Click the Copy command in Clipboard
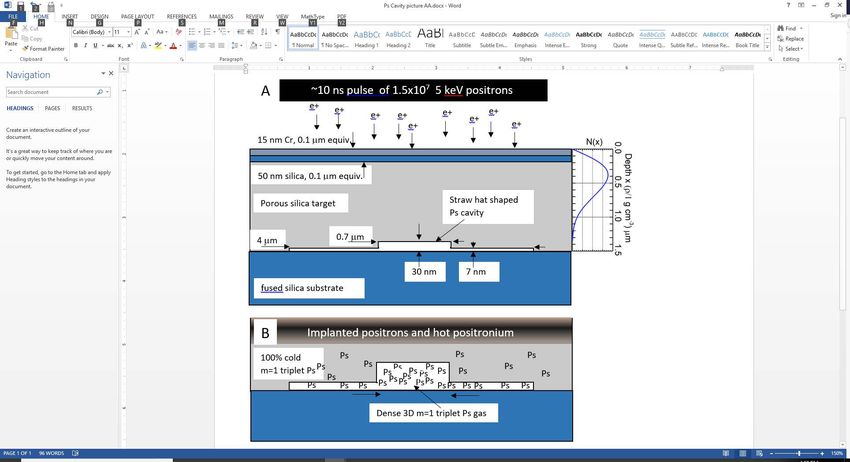850x462 pixels. pyautogui.click(x=32, y=38)
